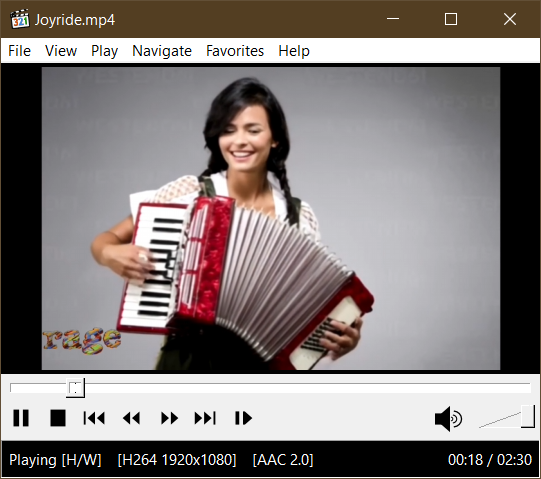
Task: Maximize the Joyride.mp4 window
Action: (x=451, y=19)
